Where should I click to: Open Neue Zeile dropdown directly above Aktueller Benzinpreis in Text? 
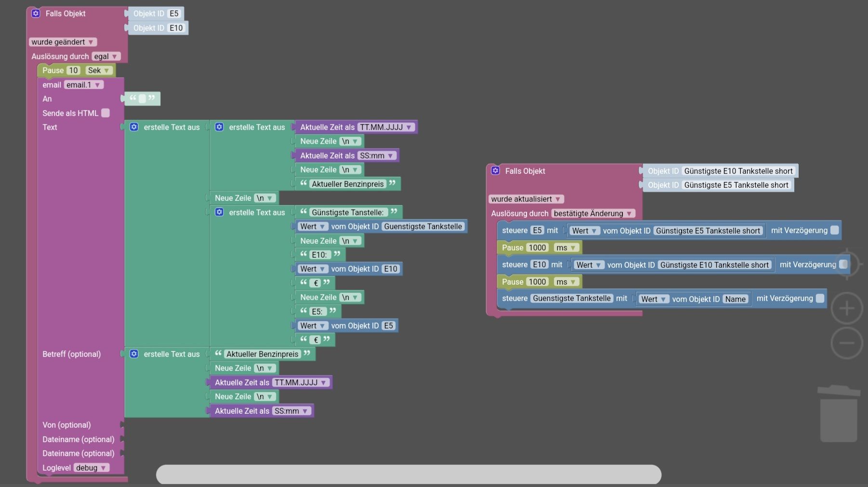pos(350,170)
